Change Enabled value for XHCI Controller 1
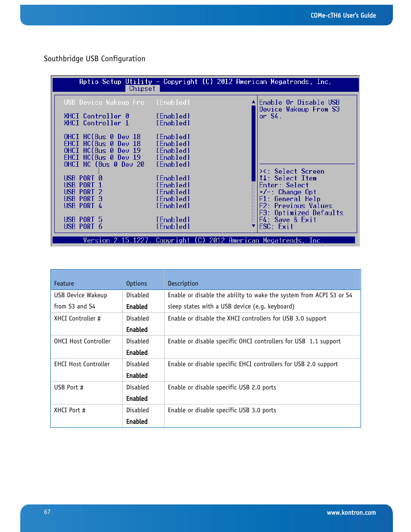Image resolution: width=411 pixels, height=532 pixels. pyautogui.click(x=173, y=123)
